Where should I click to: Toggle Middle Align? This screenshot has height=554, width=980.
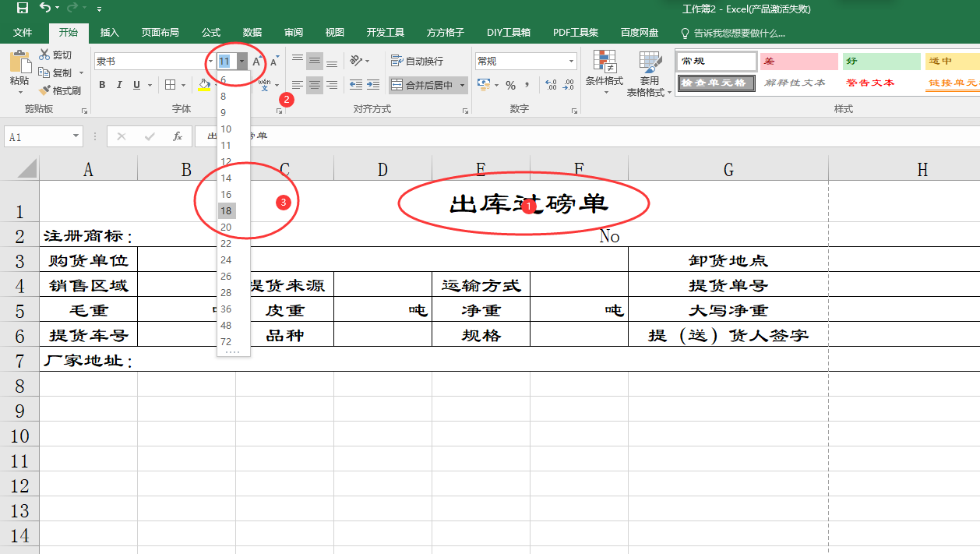[315, 61]
